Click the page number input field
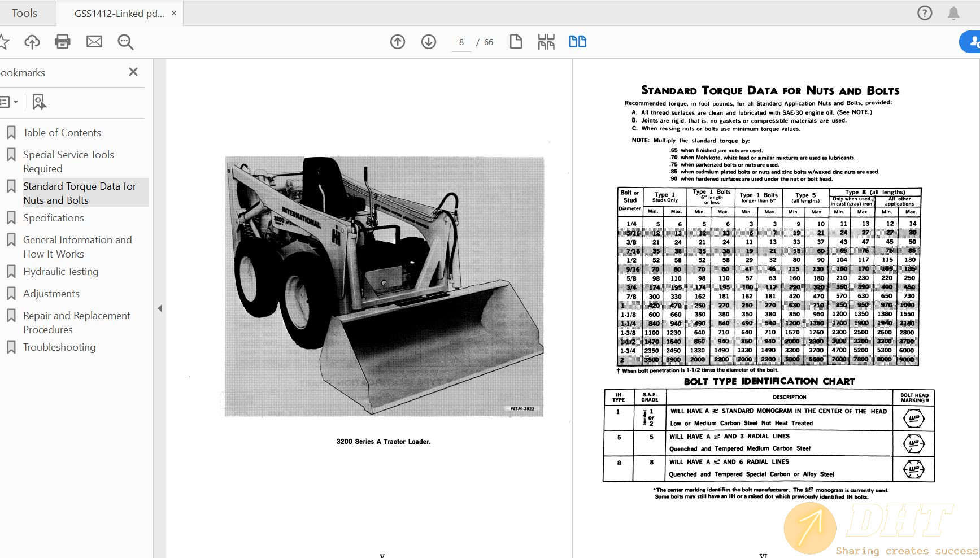Image resolution: width=980 pixels, height=558 pixels. pos(461,42)
